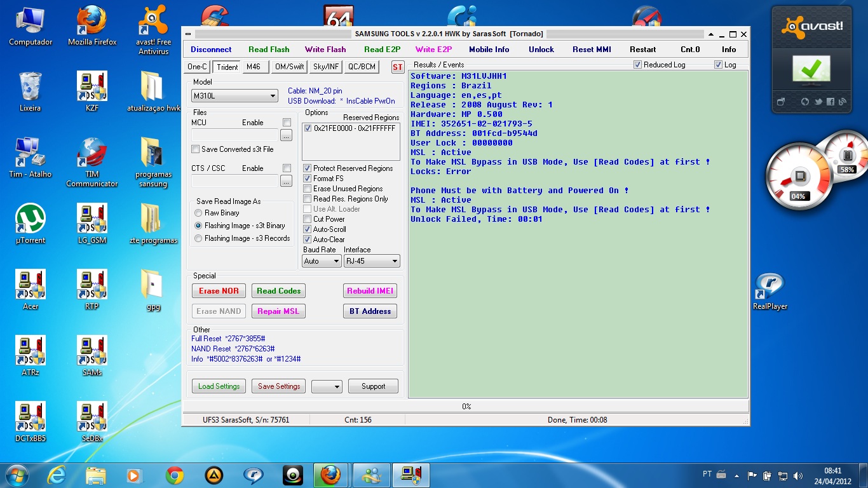868x488 pixels.
Task: Open the Lixeira recycle bin
Action: tap(31, 92)
